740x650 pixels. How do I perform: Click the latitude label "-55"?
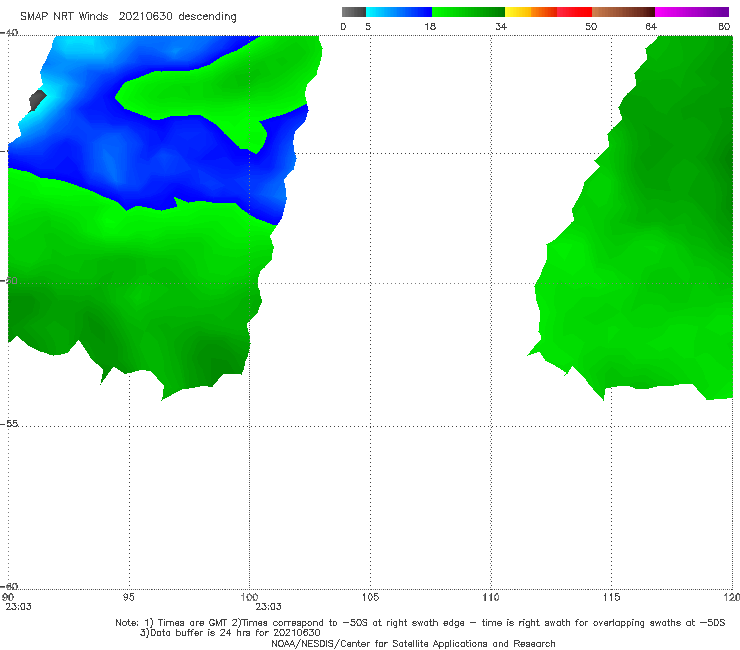click(x=9, y=423)
